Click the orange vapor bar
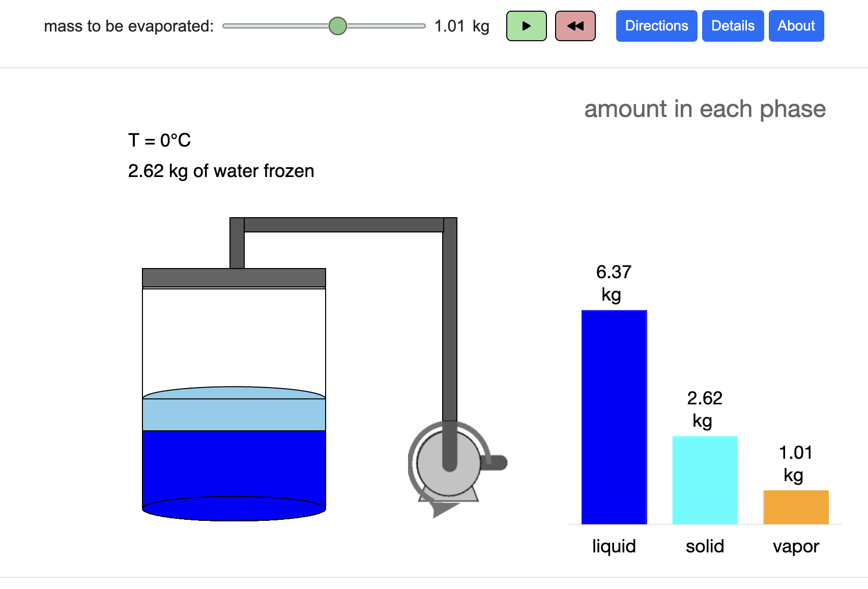Screen dimensions: 868x589 796,507
